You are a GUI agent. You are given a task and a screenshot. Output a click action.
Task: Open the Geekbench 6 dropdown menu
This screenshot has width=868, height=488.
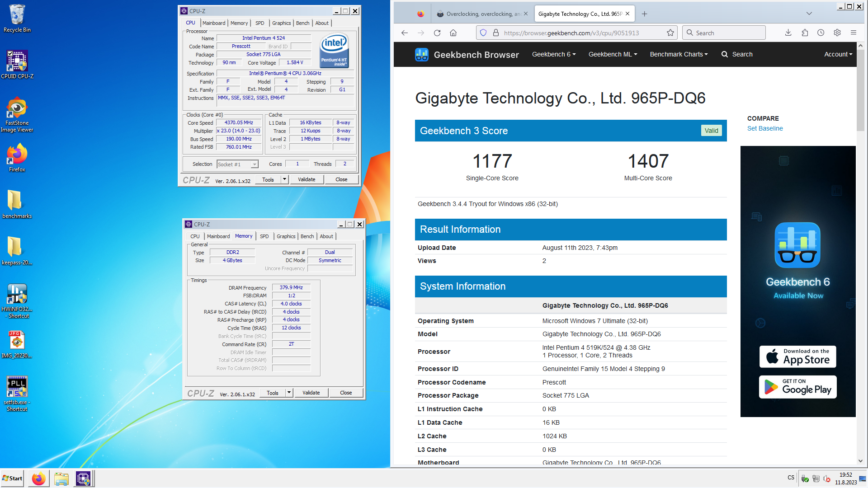pyautogui.click(x=554, y=54)
